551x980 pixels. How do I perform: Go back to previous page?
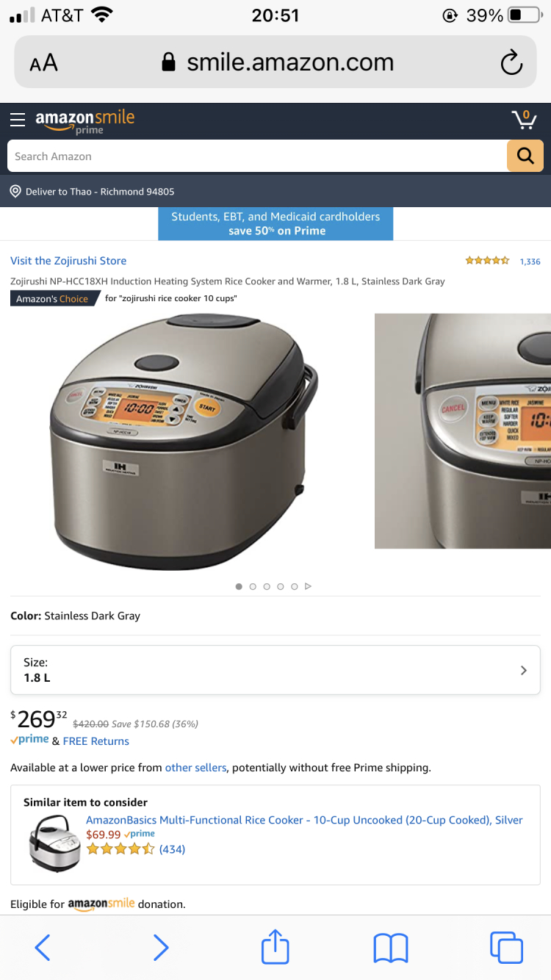[43, 948]
